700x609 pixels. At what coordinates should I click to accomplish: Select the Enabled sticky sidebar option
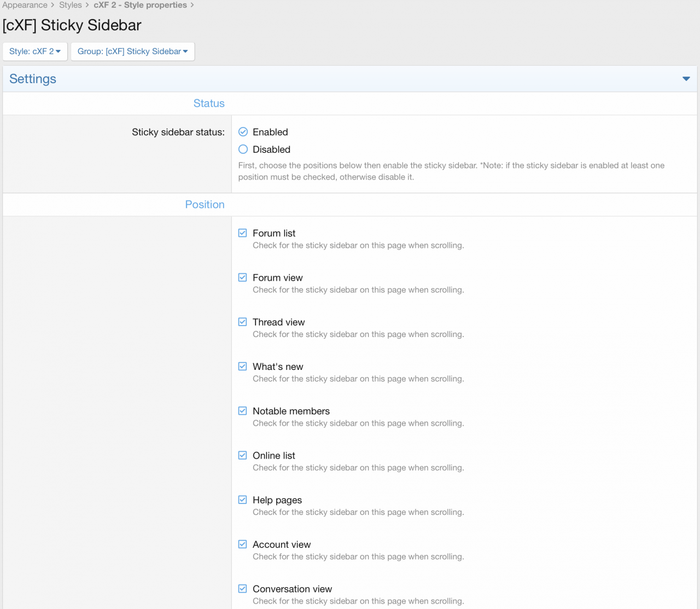click(x=243, y=132)
